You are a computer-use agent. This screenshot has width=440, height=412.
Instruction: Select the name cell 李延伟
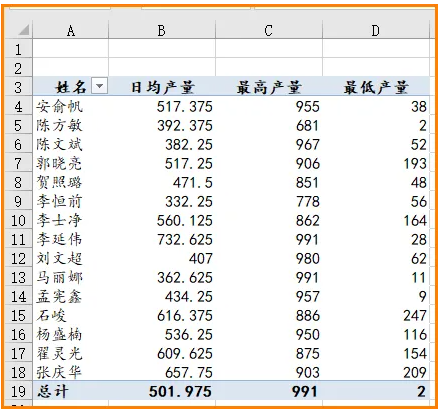click(x=71, y=239)
